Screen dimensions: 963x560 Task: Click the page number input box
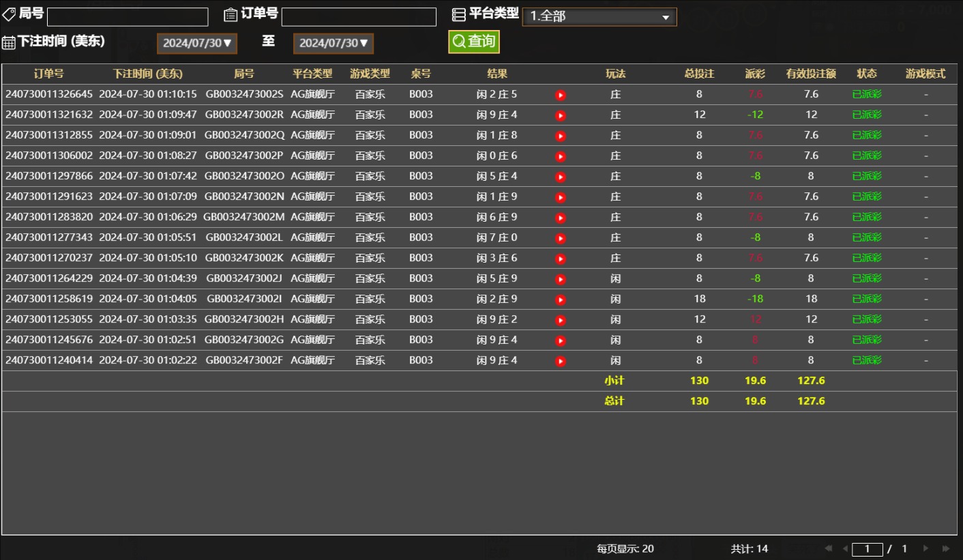point(868,549)
